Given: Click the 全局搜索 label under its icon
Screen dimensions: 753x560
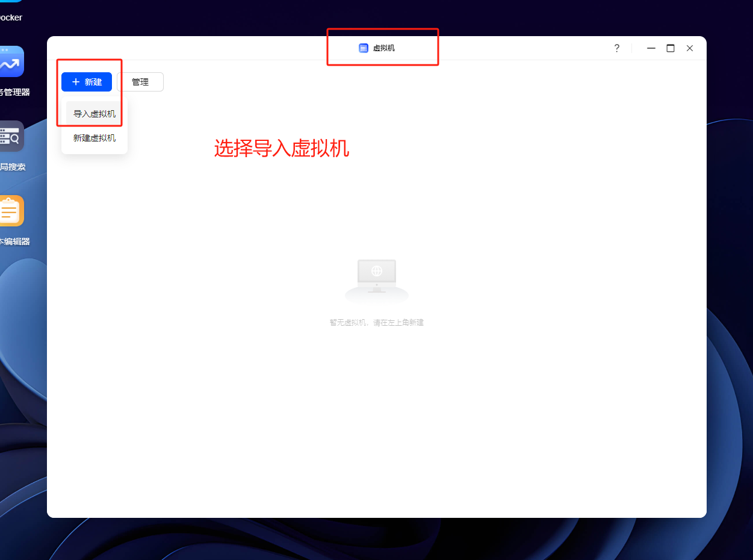Looking at the screenshot, I should [13, 167].
